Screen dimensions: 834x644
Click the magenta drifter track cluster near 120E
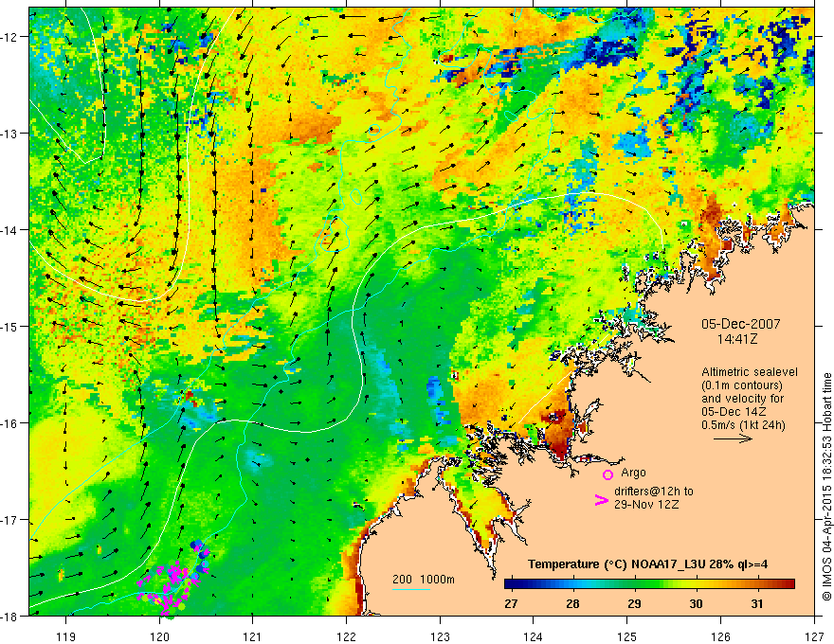pyautogui.click(x=172, y=581)
